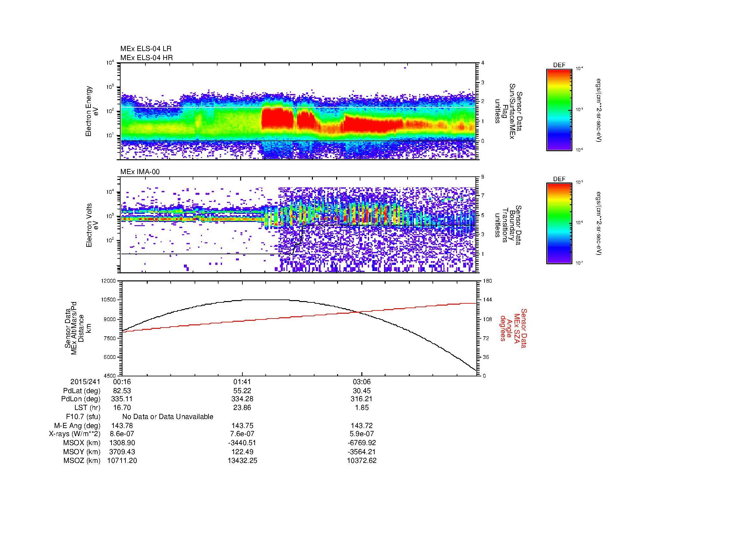Click the PdLon value 316.21

(362, 399)
